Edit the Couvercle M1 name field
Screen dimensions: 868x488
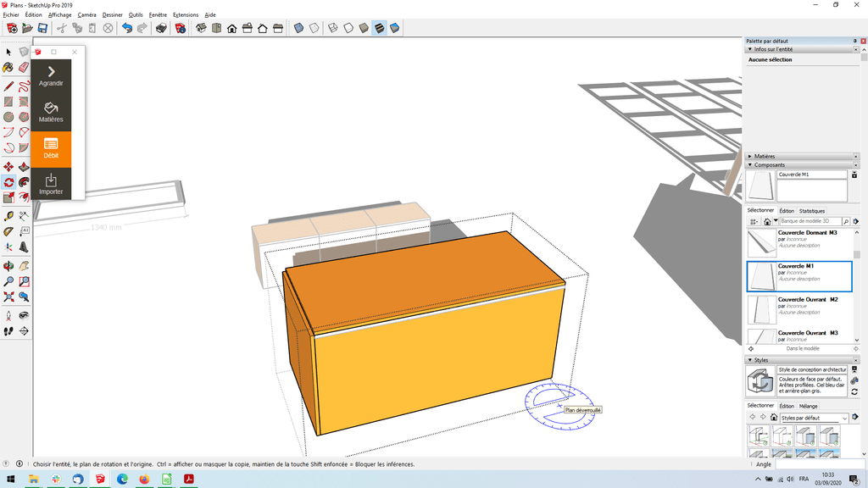click(812, 175)
